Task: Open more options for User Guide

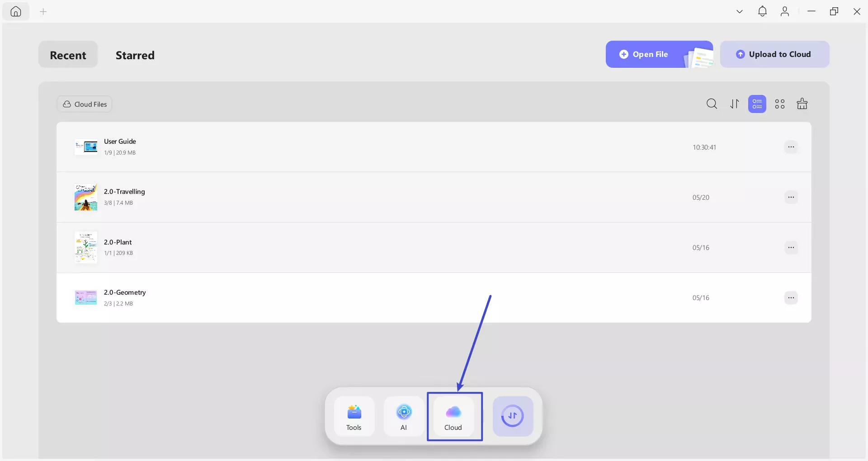Action: pos(791,147)
